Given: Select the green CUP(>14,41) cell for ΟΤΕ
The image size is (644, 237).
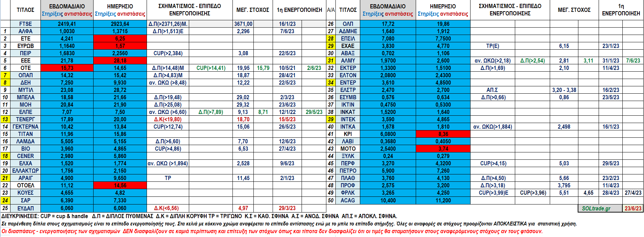Looking at the screenshot, I should (x=211, y=68).
